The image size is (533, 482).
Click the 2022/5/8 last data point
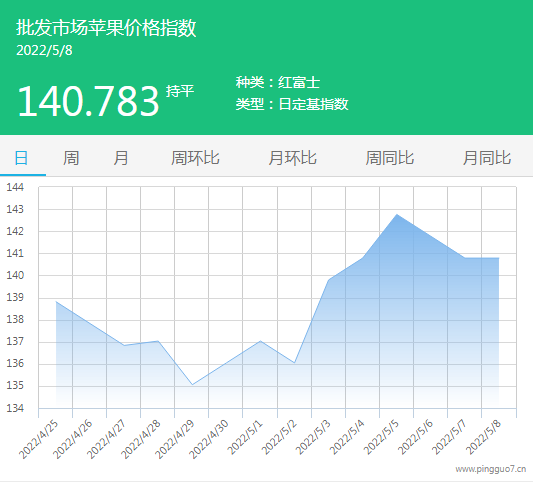pyautogui.click(x=499, y=258)
